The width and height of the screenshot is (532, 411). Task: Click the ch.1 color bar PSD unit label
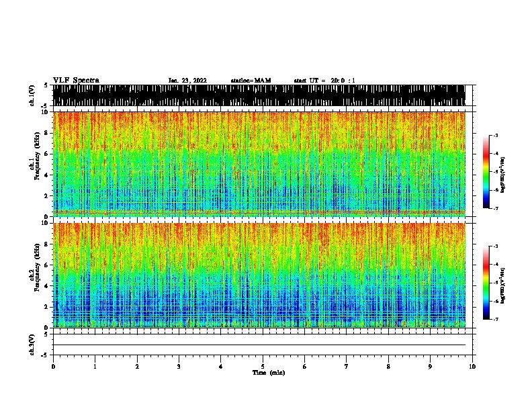[x=503, y=175]
